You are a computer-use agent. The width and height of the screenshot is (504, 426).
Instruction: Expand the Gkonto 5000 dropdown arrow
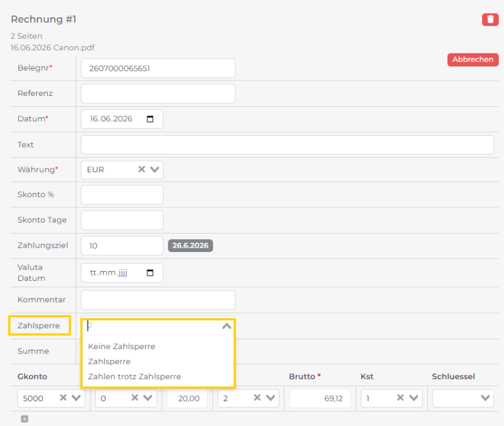(76, 398)
